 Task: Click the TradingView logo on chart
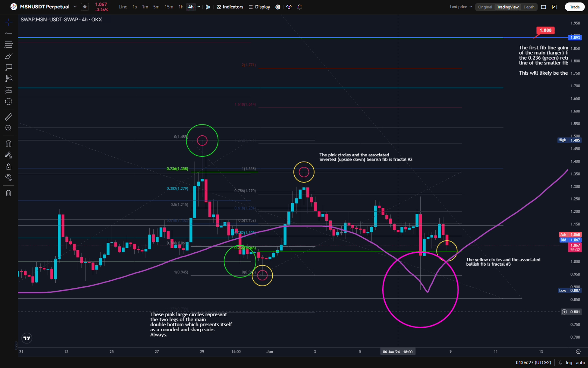coord(27,338)
